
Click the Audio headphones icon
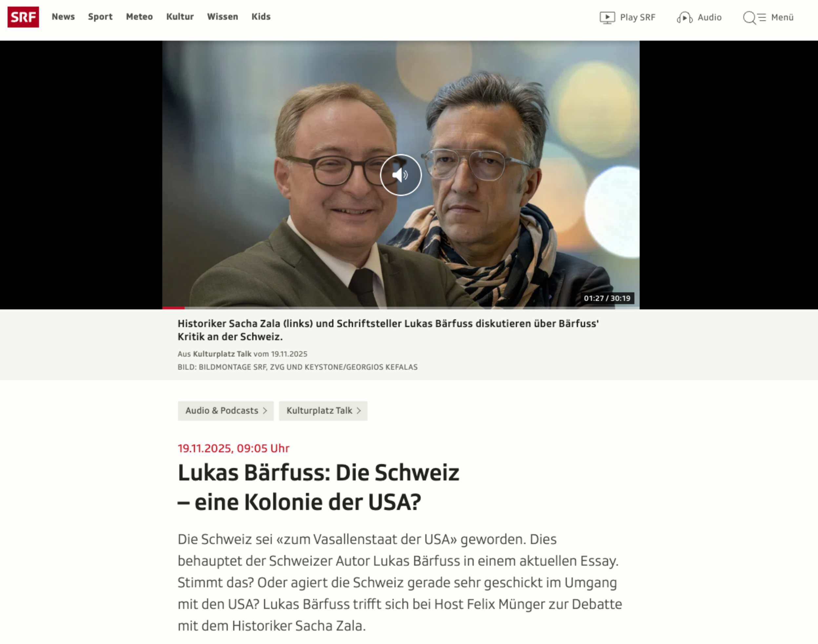[x=685, y=18]
